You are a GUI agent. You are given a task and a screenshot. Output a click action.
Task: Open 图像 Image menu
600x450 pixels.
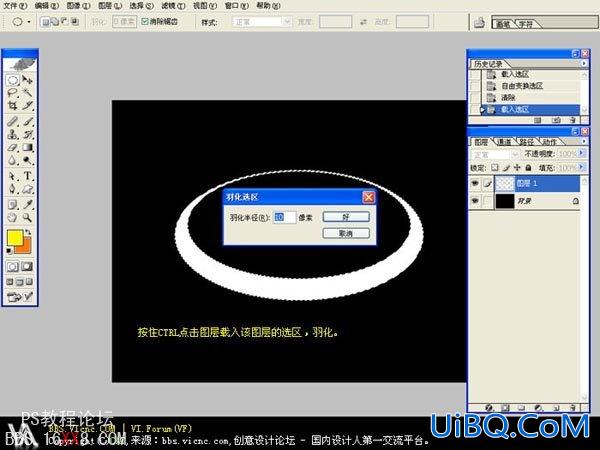pos(78,5)
